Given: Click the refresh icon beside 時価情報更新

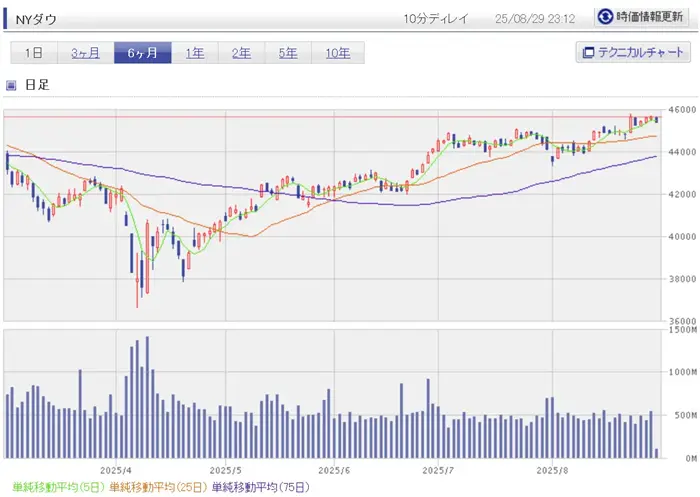Looking at the screenshot, I should pos(605,17).
